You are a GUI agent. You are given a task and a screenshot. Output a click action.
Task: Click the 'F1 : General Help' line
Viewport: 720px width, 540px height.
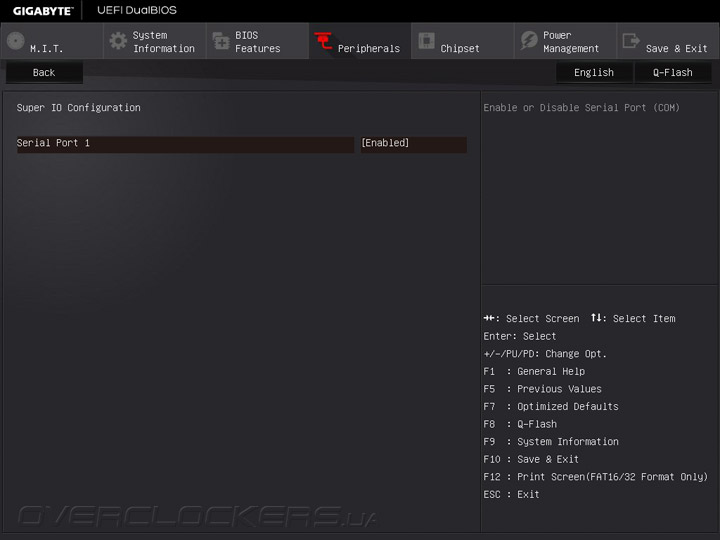(x=534, y=371)
